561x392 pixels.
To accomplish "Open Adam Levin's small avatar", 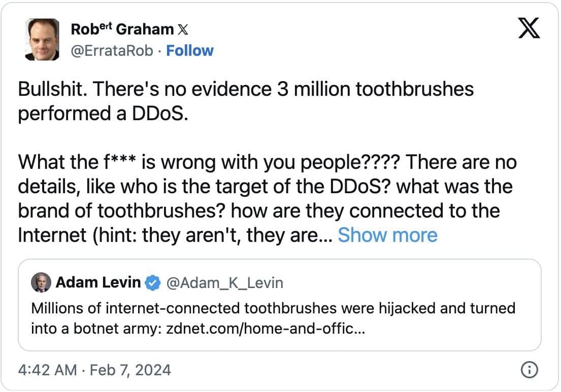I will point(41,283).
